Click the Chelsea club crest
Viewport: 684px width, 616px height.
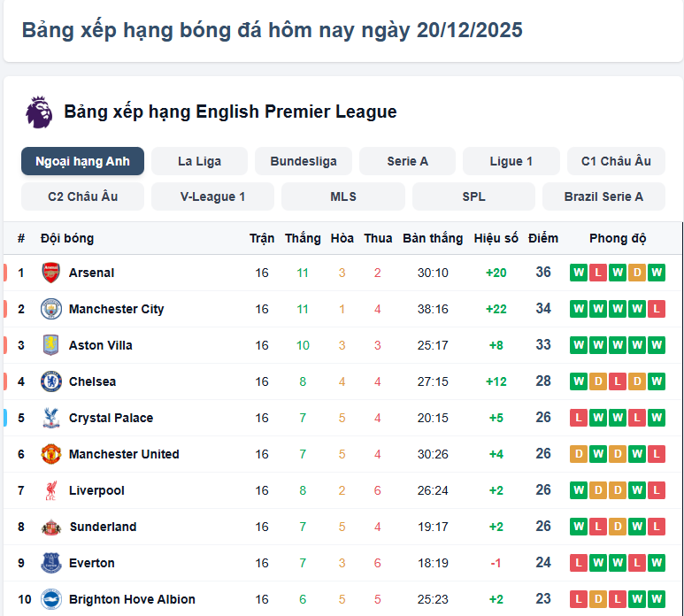pos(50,381)
